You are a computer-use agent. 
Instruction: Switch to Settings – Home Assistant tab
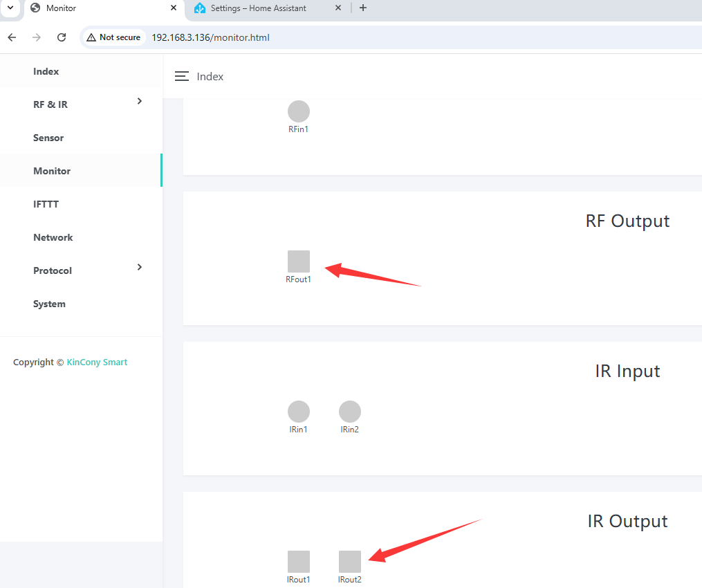click(259, 8)
